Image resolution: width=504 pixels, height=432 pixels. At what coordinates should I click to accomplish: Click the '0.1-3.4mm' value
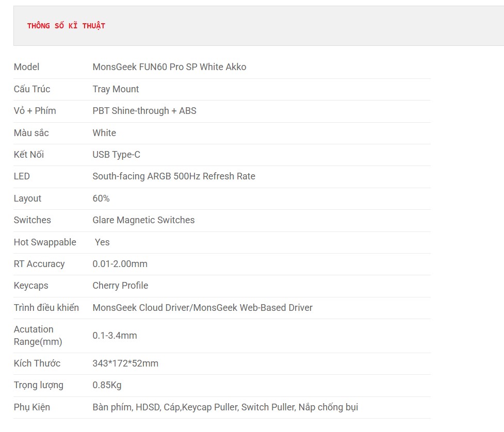(x=115, y=336)
